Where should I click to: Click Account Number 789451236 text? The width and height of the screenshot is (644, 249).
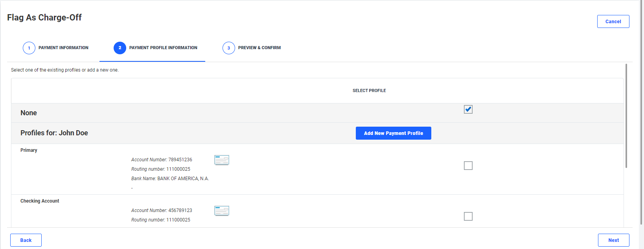click(162, 160)
